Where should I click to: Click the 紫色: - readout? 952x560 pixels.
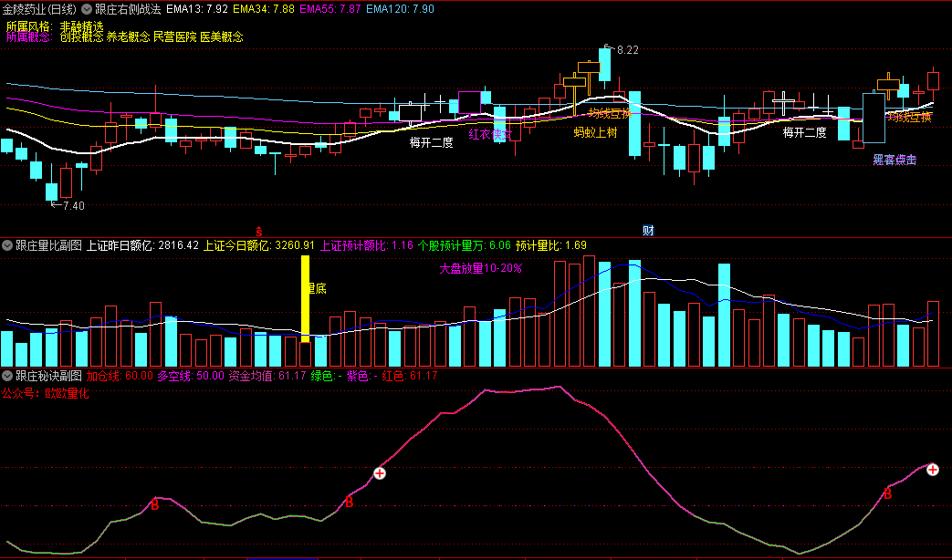point(362,376)
